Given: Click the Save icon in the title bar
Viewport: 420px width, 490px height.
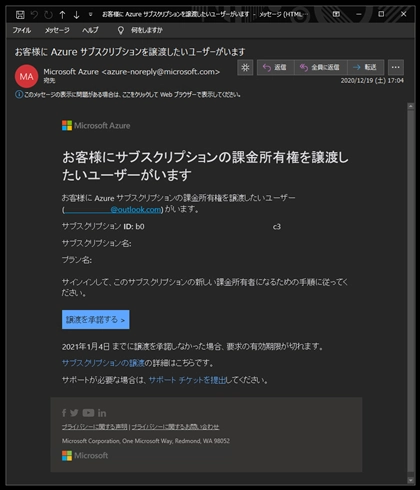Looking at the screenshot, I should 20,14.
